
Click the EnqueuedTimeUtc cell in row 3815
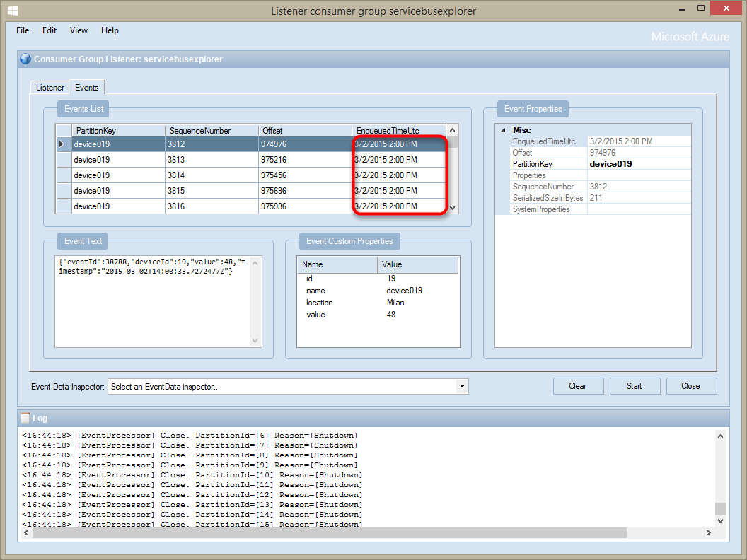point(399,190)
